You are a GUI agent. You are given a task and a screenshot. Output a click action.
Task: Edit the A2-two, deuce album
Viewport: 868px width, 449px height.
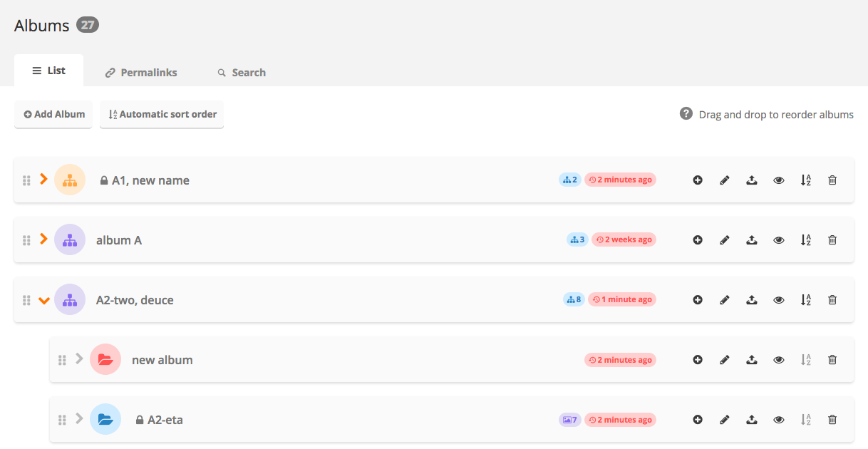coord(725,300)
